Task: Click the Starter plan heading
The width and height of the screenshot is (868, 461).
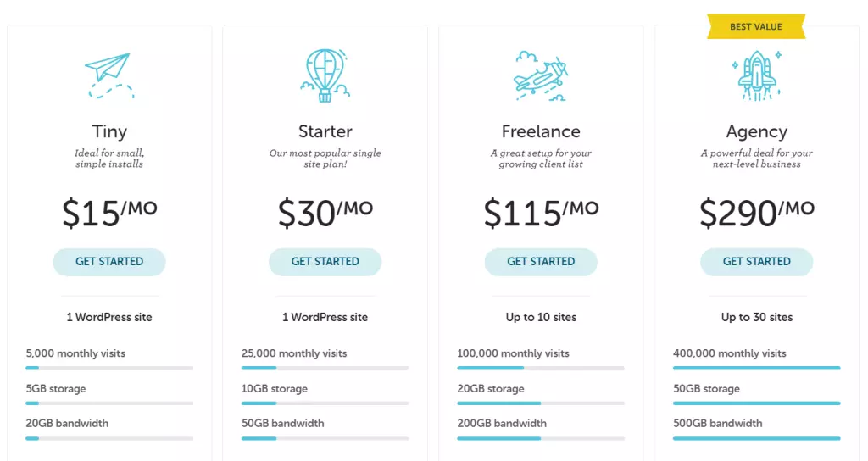Action: [325, 131]
